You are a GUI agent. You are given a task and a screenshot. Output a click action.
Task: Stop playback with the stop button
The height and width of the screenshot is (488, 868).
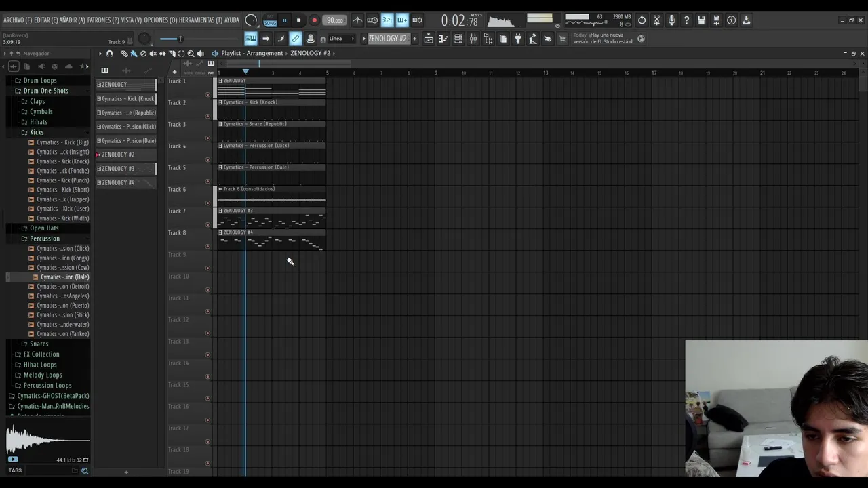point(298,20)
